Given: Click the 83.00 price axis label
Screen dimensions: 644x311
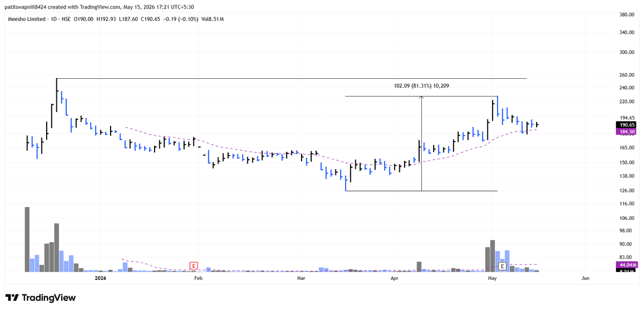Looking at the screenshot, I should click(627, 258).
